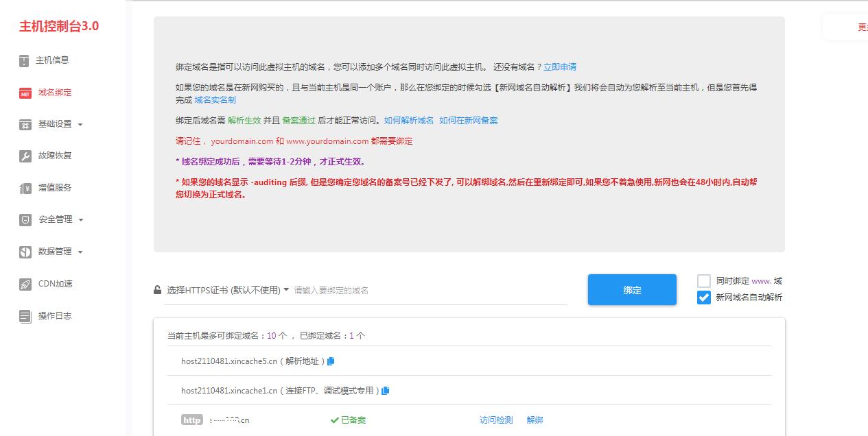Screen dimensions: 868x436
Task: Open the 如何解析域名 help link
Action: tap(409, 121)
